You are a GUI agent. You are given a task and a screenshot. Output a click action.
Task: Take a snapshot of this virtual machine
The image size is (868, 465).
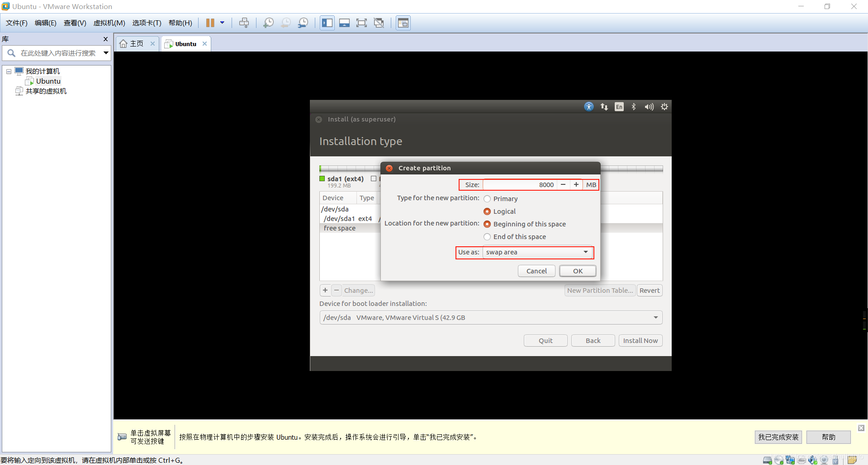(x=268, y=23)
